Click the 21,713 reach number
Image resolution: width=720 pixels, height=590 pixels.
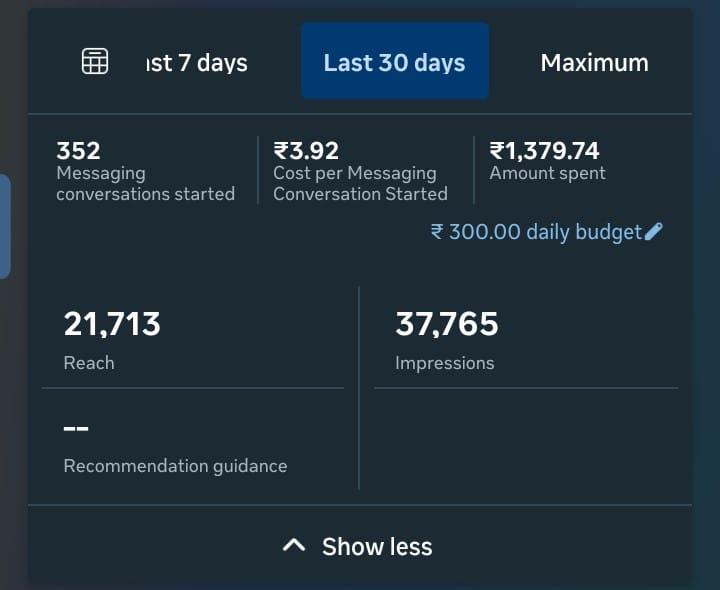pyautogui.click(x=112, y=324)
